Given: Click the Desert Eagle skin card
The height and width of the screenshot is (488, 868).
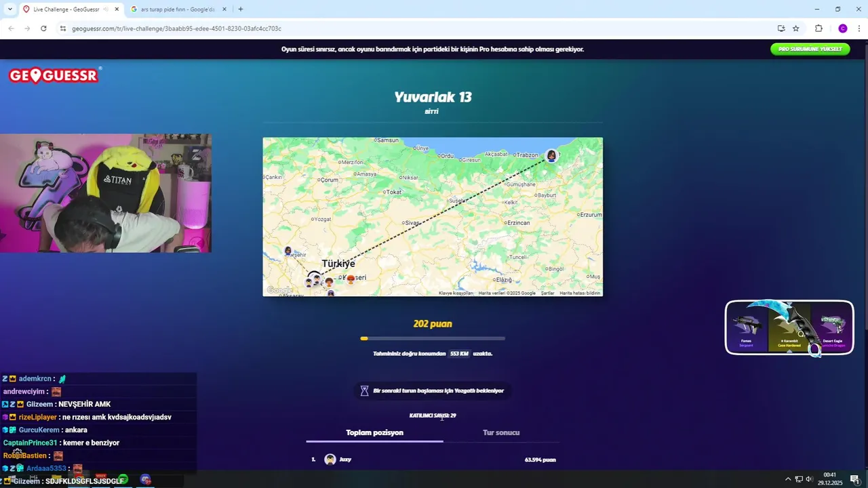Looking at the screenshot, I should pyautogui.click(x=833, y=327).
